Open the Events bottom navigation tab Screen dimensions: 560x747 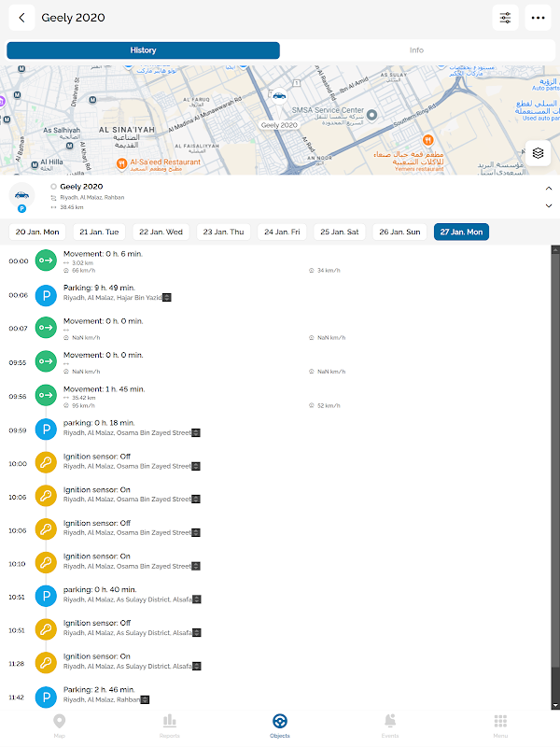coord(390,726)
